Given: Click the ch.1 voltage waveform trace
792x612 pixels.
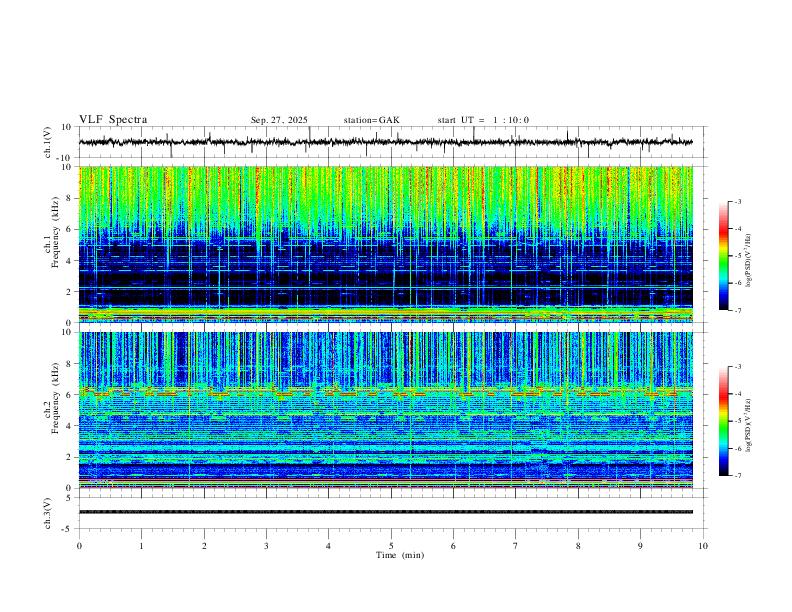Looking at the screenshot, I should tap(385, 142).
